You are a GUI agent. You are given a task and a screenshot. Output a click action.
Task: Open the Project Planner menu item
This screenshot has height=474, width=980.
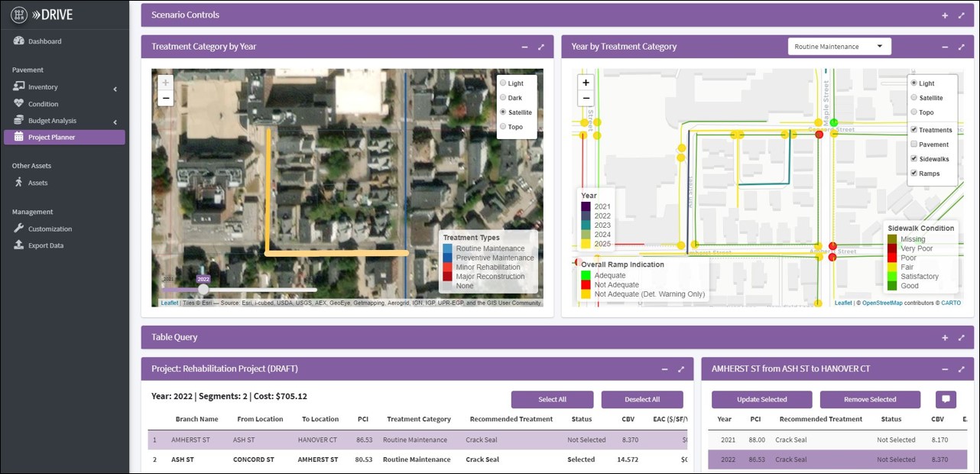tap(64, 138)
